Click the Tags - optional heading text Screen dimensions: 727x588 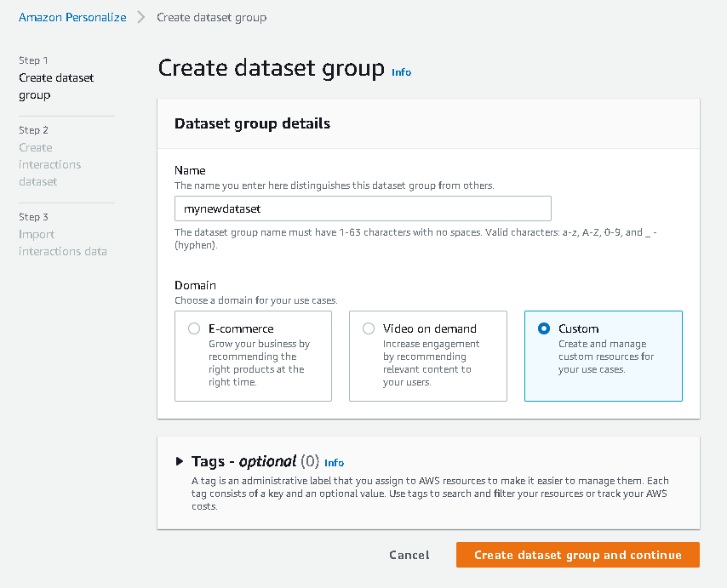[x=243, y=461]
